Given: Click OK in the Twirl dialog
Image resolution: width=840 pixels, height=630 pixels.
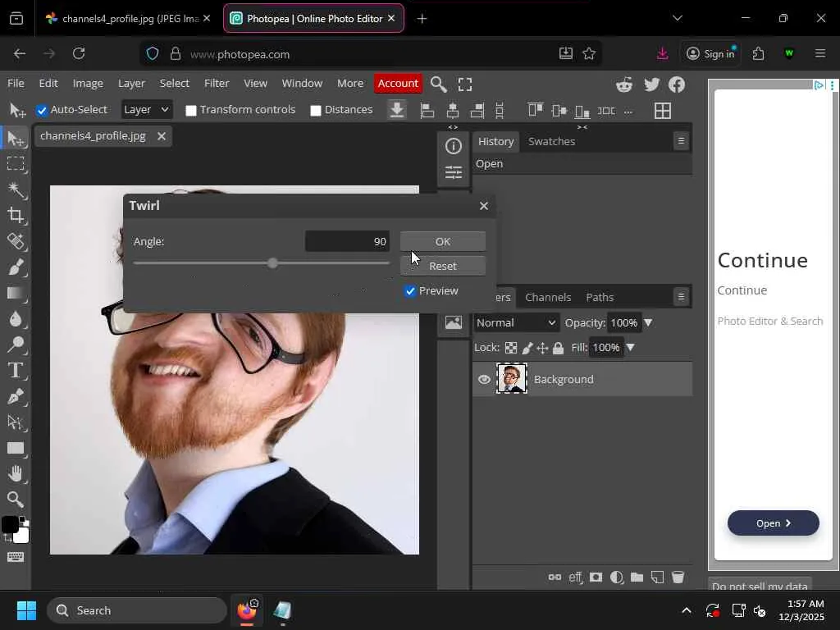Looking at the screenshot, I should (442, 241).
